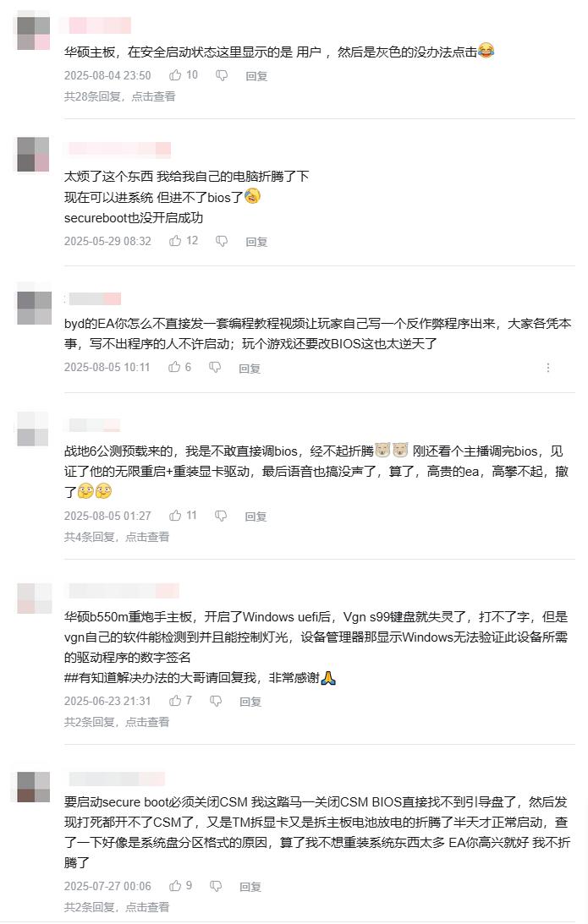Expand 4 replies under Battlefield 6 comment
The height and width of the screenshot is (924, 588).
click(116, 537)
